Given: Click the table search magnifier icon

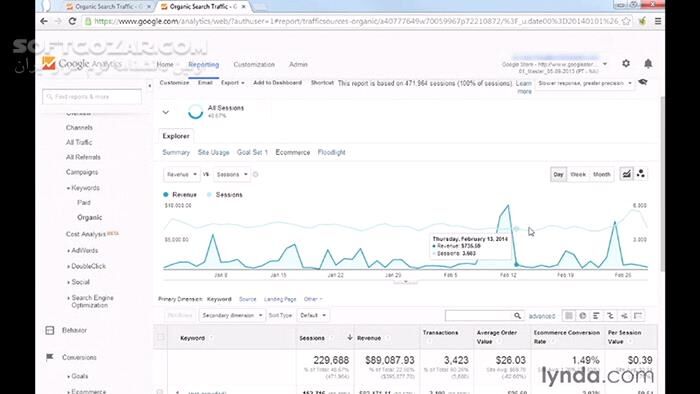Looking at the screenshot, I should pyautogui.click(x=517, y=315).
